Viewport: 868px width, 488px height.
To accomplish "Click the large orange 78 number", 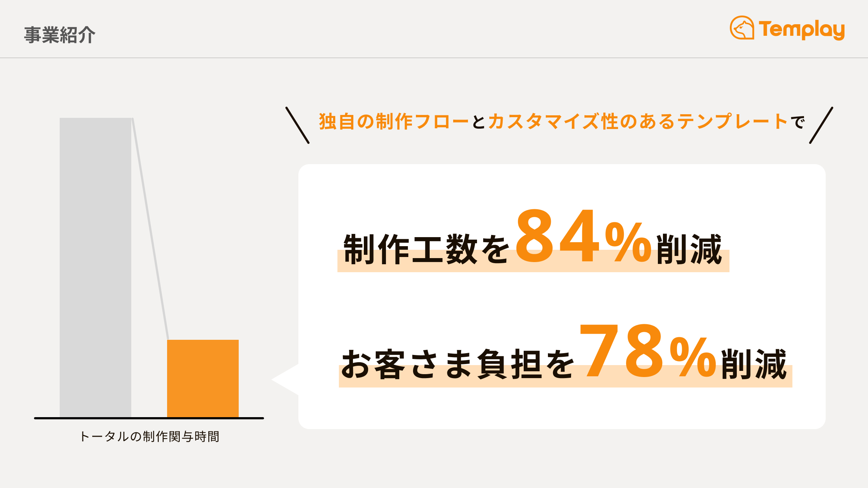I will click(x=622, y=351).
